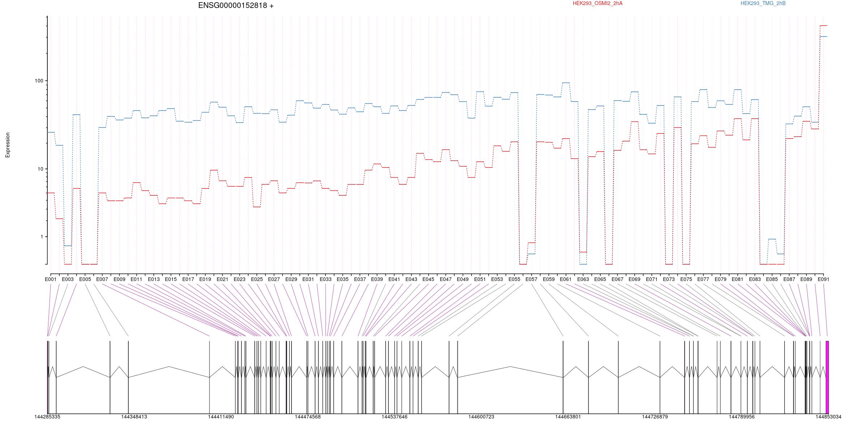Click exon label E061

coord(566,279)
